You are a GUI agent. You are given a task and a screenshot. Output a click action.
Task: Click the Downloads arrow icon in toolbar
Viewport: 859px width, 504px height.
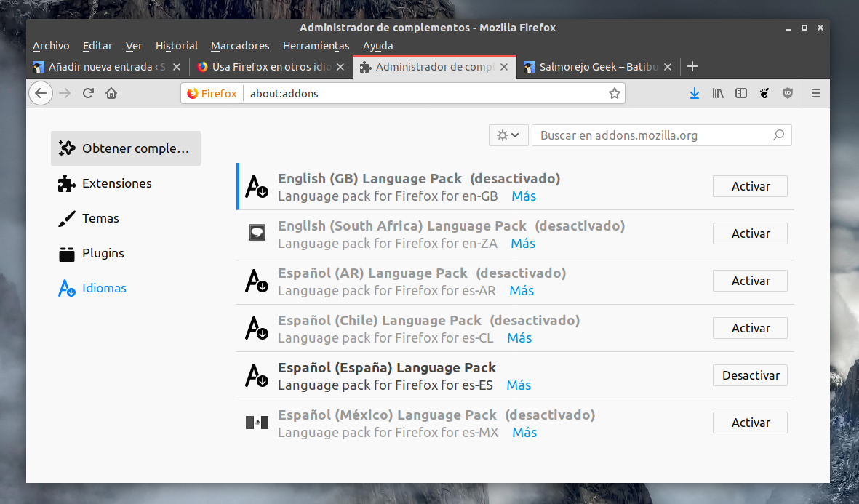tap(694, 93)
